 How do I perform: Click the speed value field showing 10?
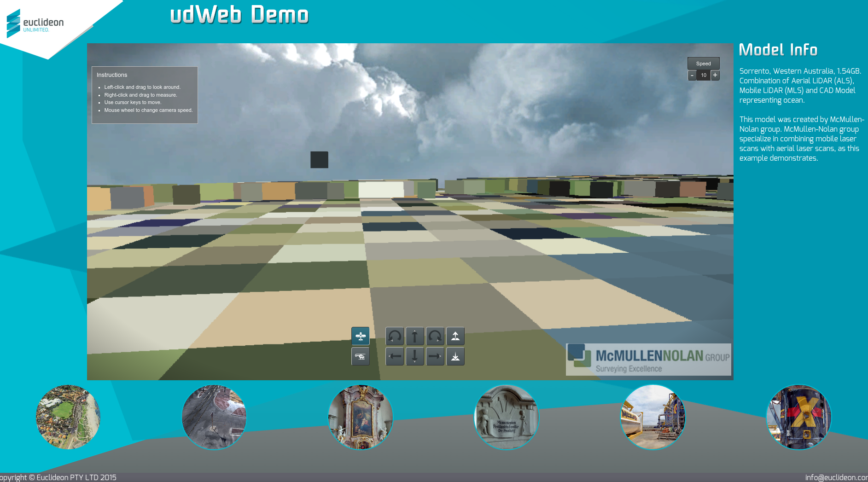point(704,75)
